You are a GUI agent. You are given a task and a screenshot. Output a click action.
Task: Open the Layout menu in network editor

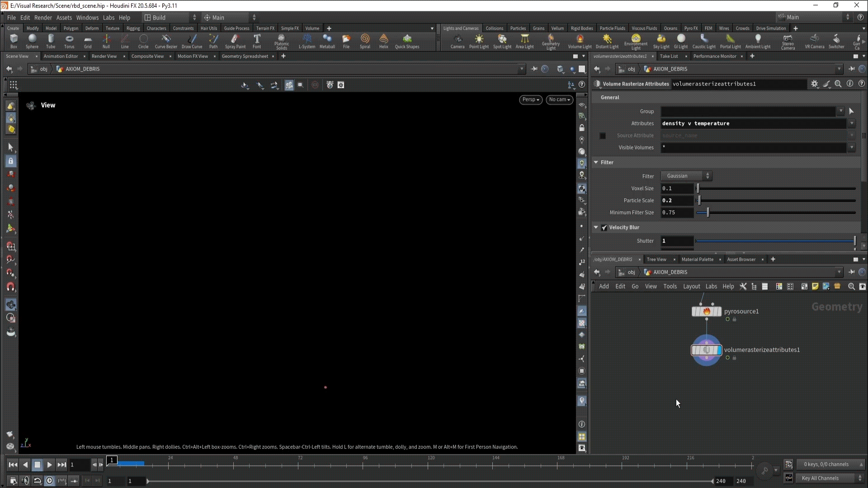tap(691, 286)
